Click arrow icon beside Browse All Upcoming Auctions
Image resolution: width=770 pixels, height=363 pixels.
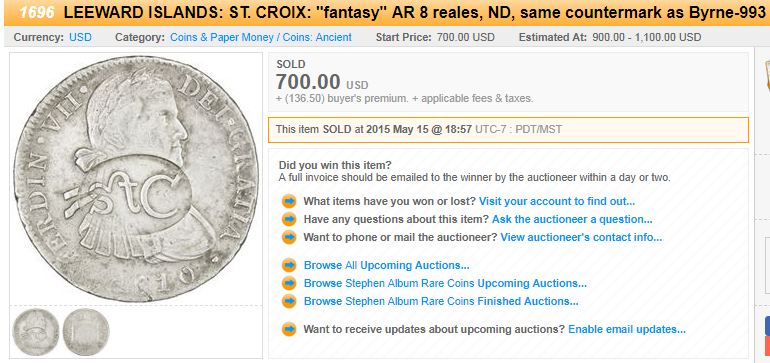tap(289, 265)
